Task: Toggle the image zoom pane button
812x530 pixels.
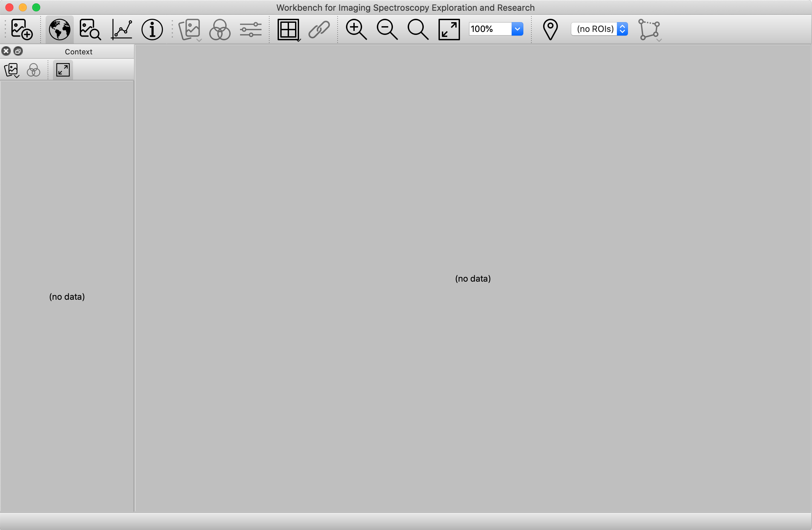Action: 90,29
